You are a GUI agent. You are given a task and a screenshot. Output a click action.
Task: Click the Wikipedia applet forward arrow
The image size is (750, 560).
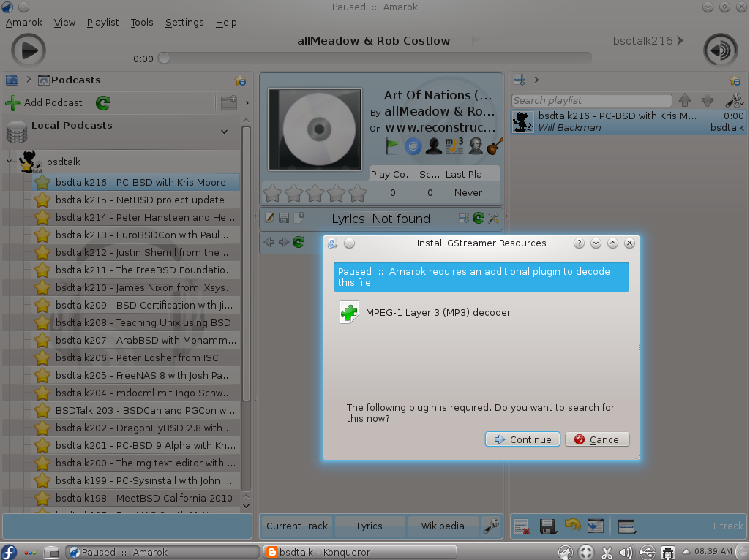284,242
